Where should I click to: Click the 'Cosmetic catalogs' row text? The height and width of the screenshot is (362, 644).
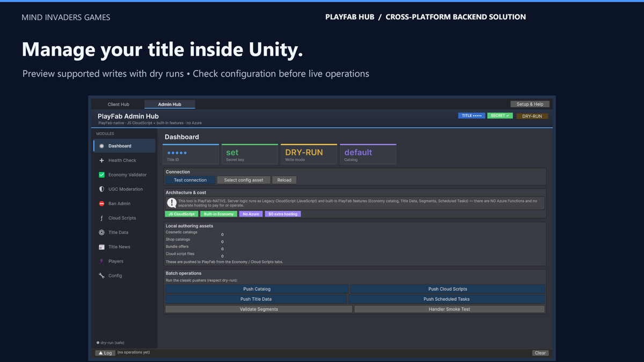coord(181,232)
